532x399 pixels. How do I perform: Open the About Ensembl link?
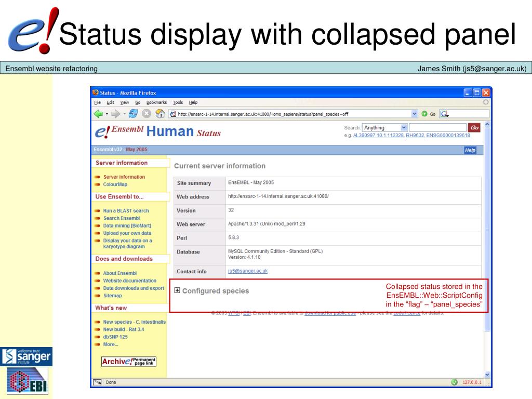click(120, 273)
